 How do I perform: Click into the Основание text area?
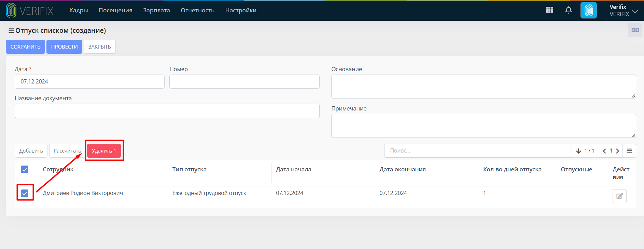pyautogui.click(x=484, y=87)
